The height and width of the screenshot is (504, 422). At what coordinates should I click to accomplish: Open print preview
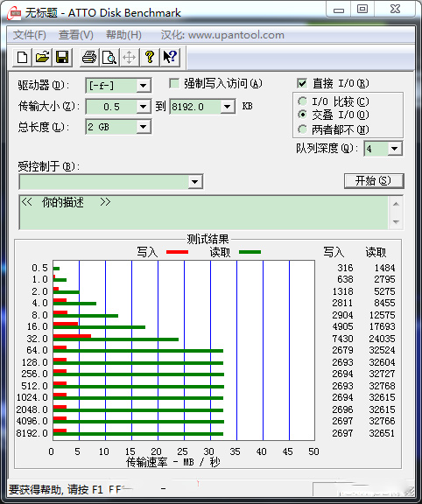click(x=109, y=58)
